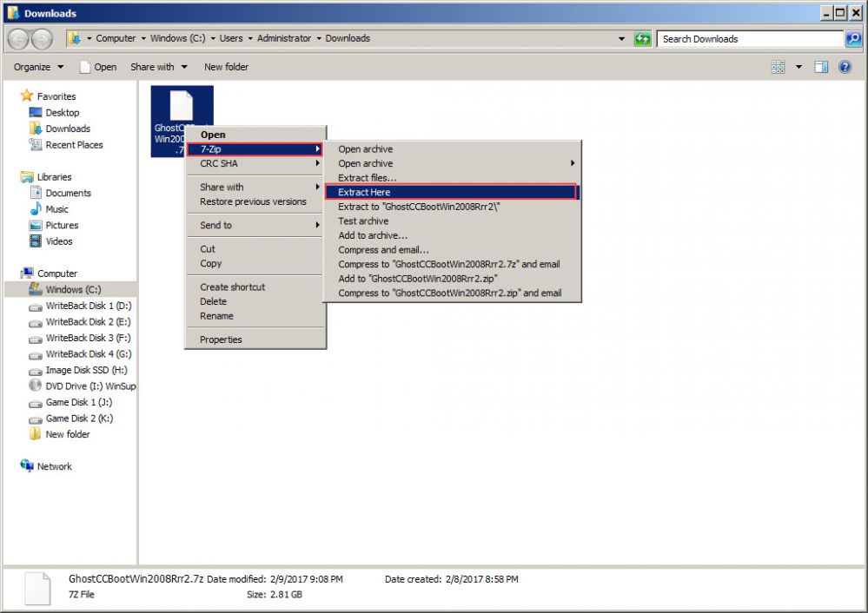868x613 pixels.
Task: Open WriteBack Disk 3 (F:)
Action: [x=88, y=338]
